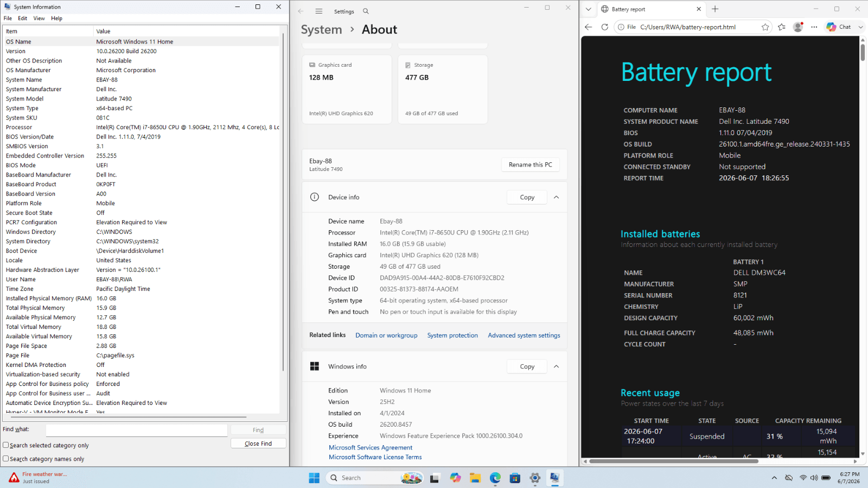Image resolution: width=868 pixels, height=488 pixels.
Task: Navigate to System in Settings breadcrumb
Action: 322,29
